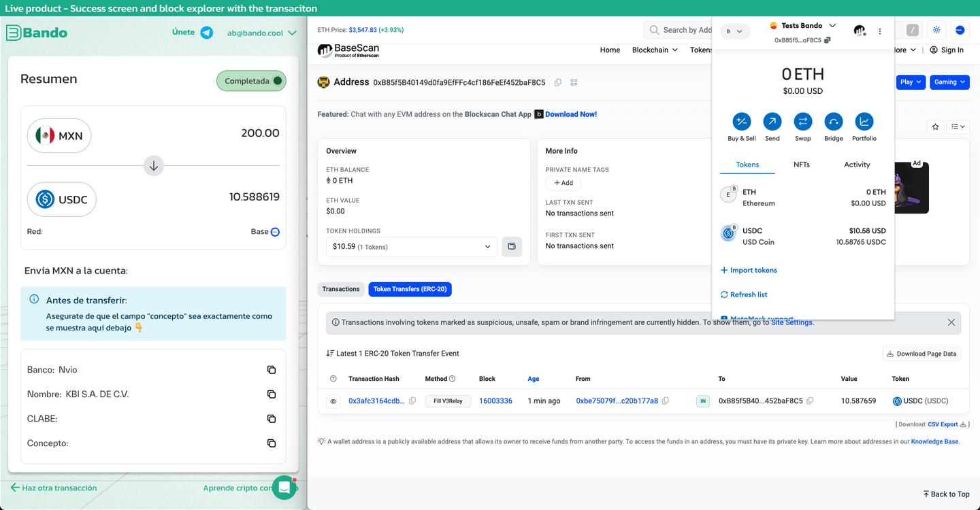The width and height of the screenshot is (980, 510).
Task: Open block 16003336 link
Action: click(495, 401)
